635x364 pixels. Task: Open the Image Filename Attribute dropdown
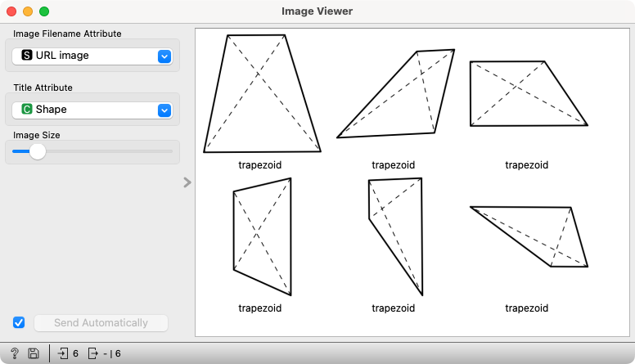[x=92, y=56]
